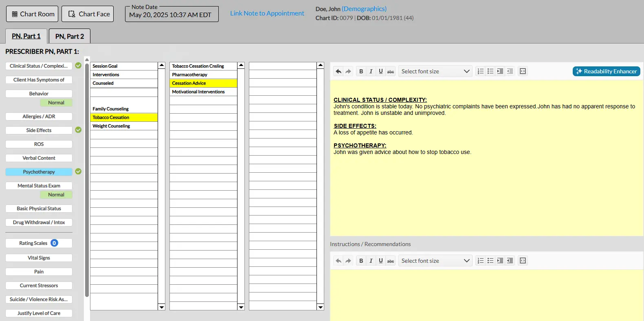Increase indent in the Instructions editor
Image resolution: width=644 pixels, height=321 pixels.
point(500,261)
